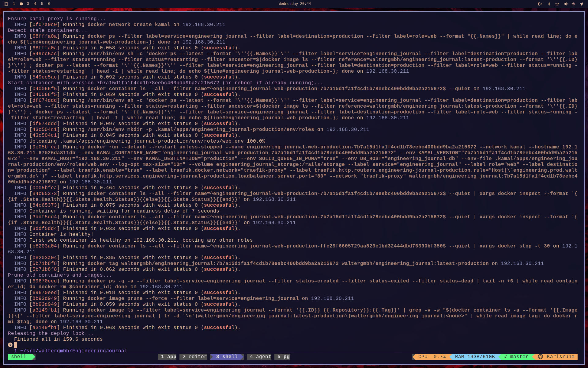Viewport: 588px width, 368px height.
Task: Select tmux window 5 pg
Action: (x=283, y=357)
